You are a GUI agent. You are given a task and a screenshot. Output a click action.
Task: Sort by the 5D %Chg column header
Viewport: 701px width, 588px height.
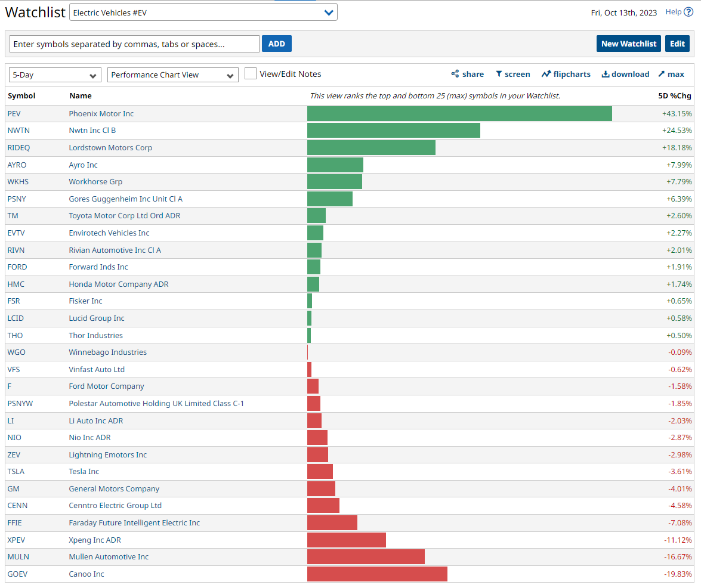click(675, 95)
